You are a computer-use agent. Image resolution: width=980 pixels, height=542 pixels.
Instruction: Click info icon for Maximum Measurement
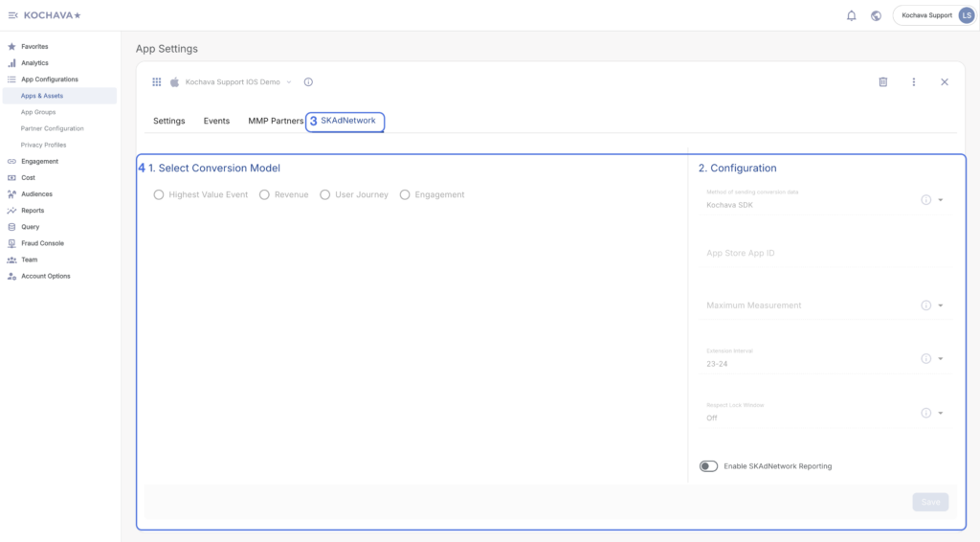925,305
